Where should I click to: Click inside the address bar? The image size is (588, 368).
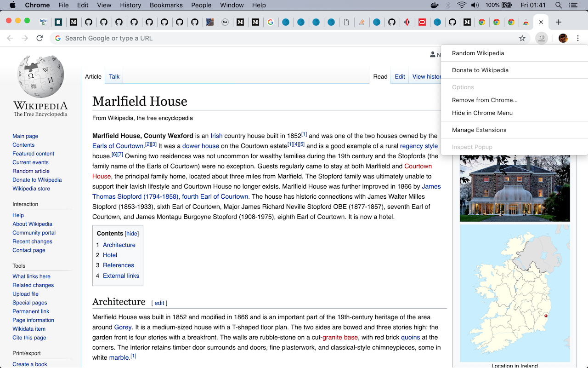coord(184,38)
